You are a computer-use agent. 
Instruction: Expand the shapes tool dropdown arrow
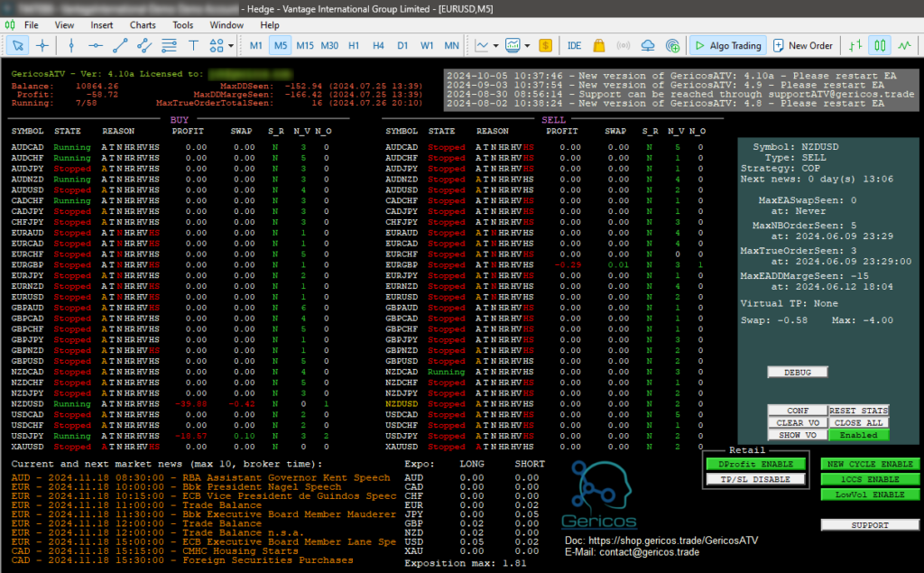pos(231,45)
